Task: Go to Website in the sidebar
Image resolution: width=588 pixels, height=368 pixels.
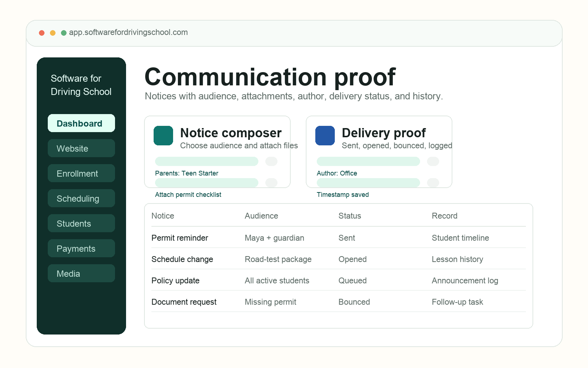Action: click(81, 148)
